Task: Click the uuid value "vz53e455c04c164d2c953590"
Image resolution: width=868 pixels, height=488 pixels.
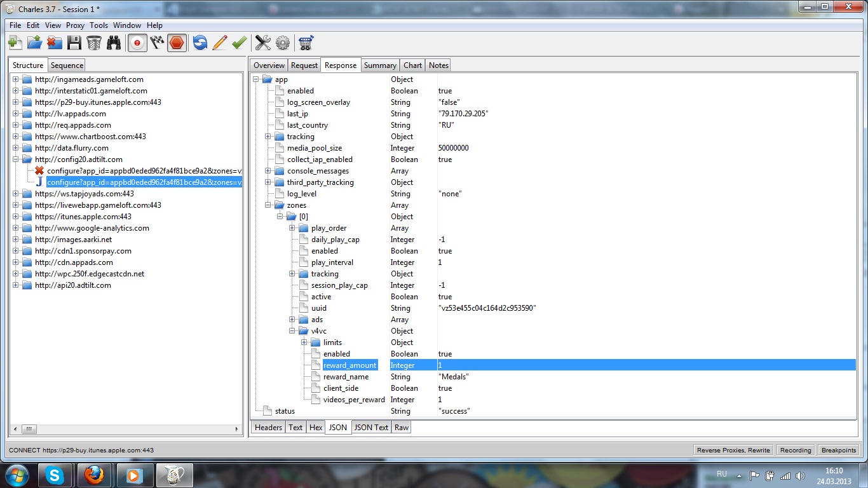Action: click(487, 308)
